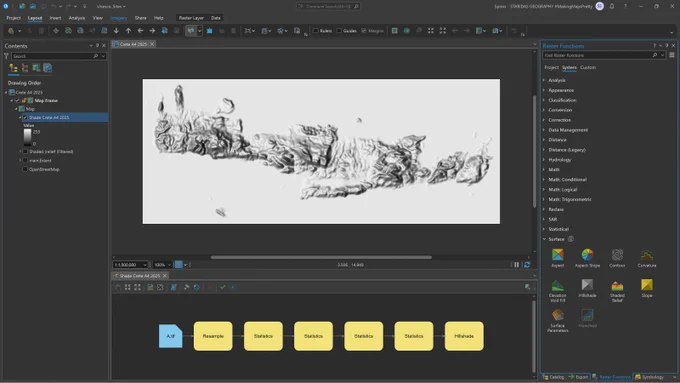This screenshot has height=383, width=680.
Task: Click the left arrow pan icon in ribbon
Action: click(140, 31)
